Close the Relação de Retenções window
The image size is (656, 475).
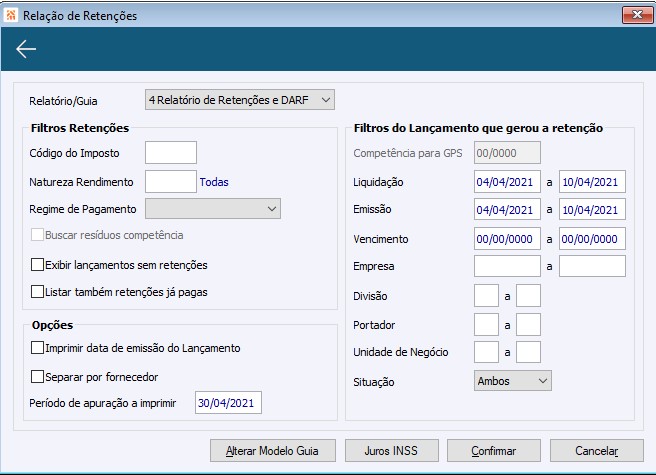click(631, 16)
